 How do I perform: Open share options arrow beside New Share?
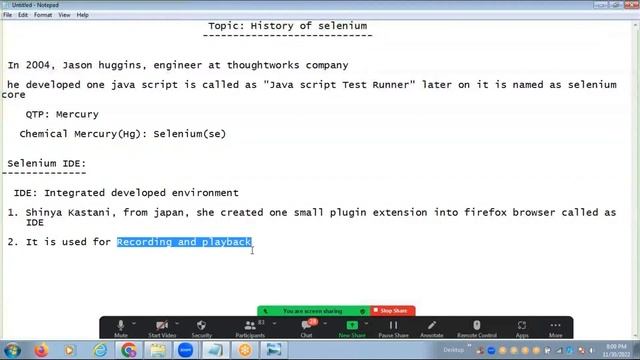tap(366, 324)
